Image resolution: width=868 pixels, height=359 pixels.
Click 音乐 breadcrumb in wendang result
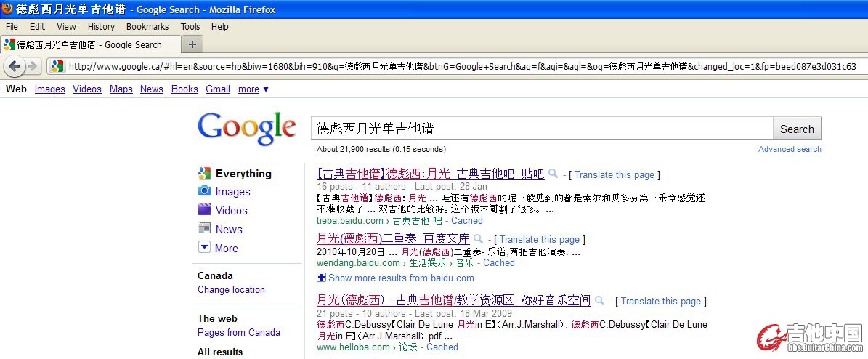coord(464,262)
